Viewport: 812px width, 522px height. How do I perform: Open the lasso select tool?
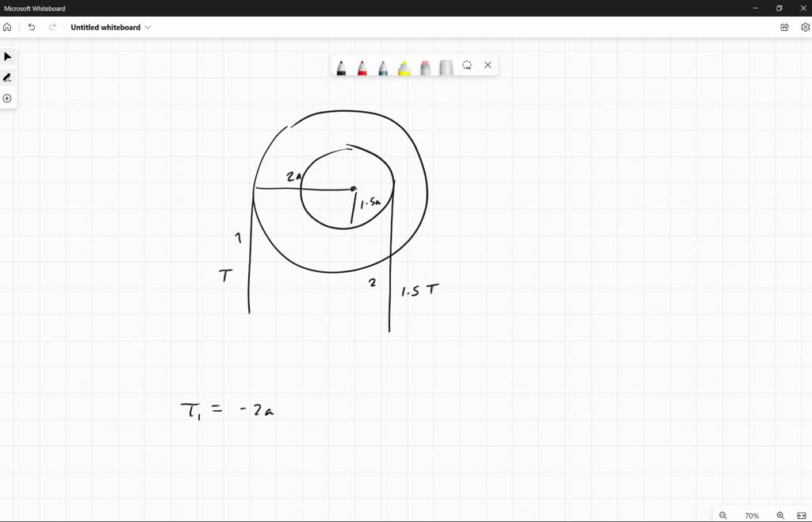467,65
